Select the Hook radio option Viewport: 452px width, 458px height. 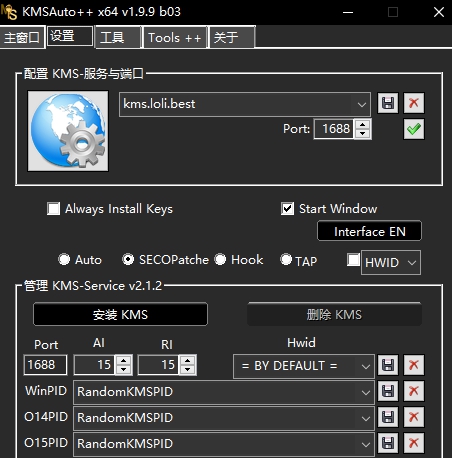coord(220,259)
